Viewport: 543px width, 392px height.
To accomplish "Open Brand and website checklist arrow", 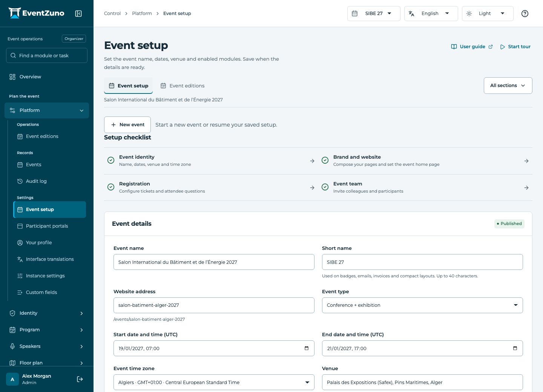I will tap(526, 161).
